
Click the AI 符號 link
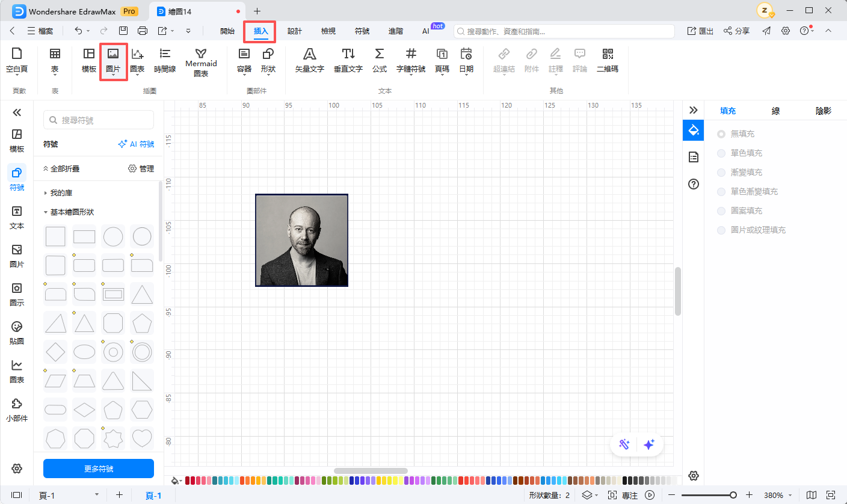point(136,144)
